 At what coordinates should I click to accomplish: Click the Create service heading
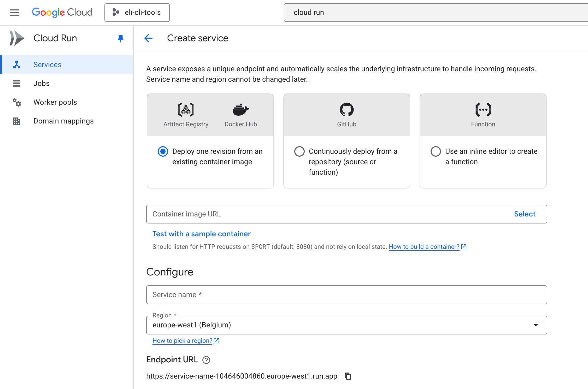click(x=198, y=38)
